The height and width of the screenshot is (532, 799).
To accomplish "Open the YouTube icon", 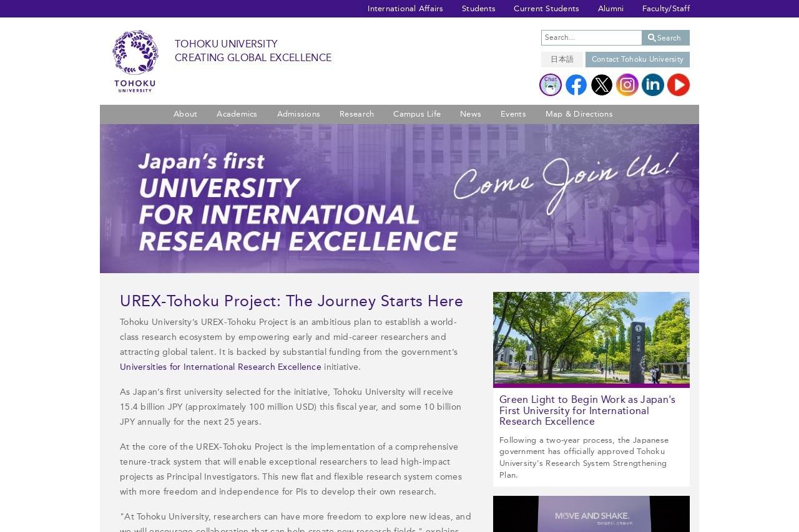I will (679, 85).
